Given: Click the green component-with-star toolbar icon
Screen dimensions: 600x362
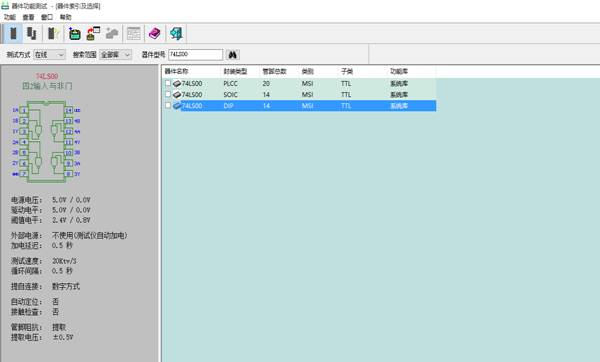Looking at the screenshot, I should [x=74, y=34].
